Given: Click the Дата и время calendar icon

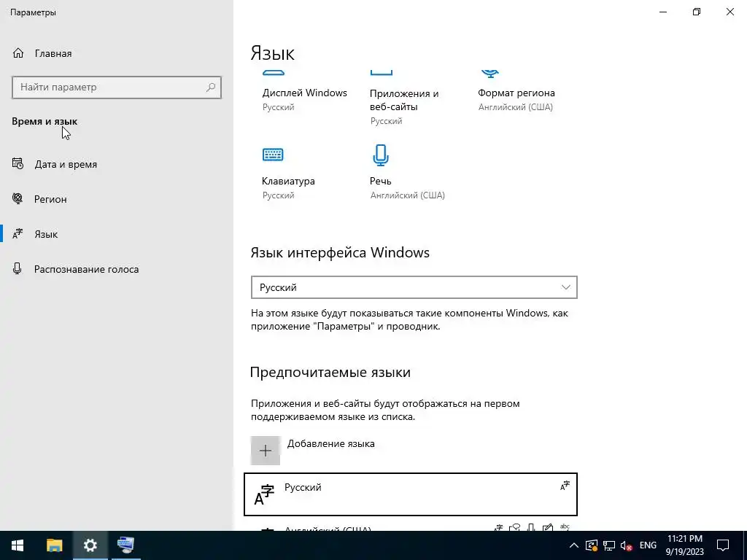Looking at the screenshot, I should click(x=18, y=164).
